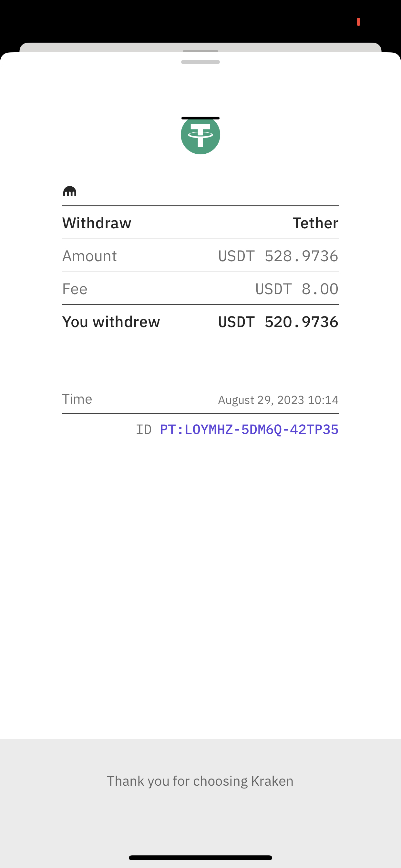Screen dimensions: 401x868
Task: Open transaction ID PT:LOYMHZ-5DM6Q-42TP35 link
Action: pos(249,429)
